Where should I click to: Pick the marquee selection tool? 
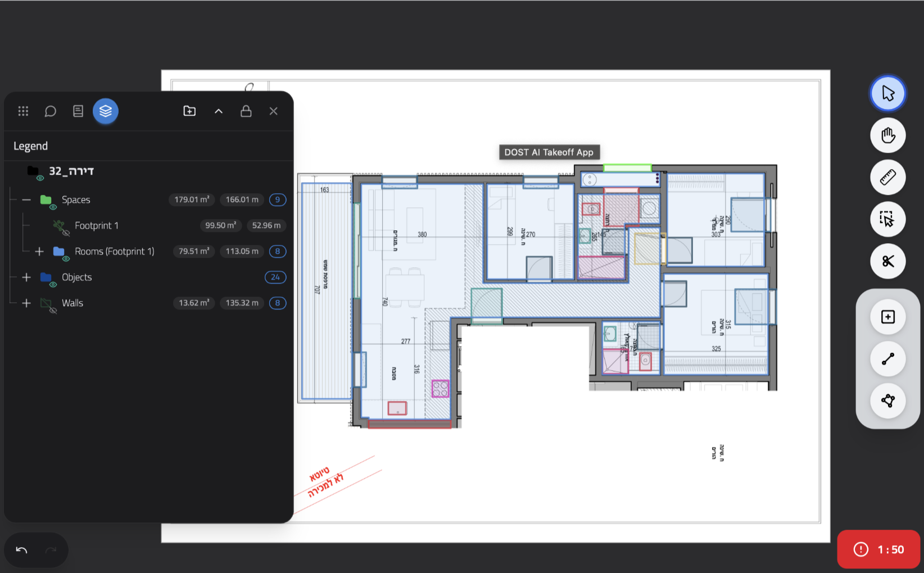887,219
